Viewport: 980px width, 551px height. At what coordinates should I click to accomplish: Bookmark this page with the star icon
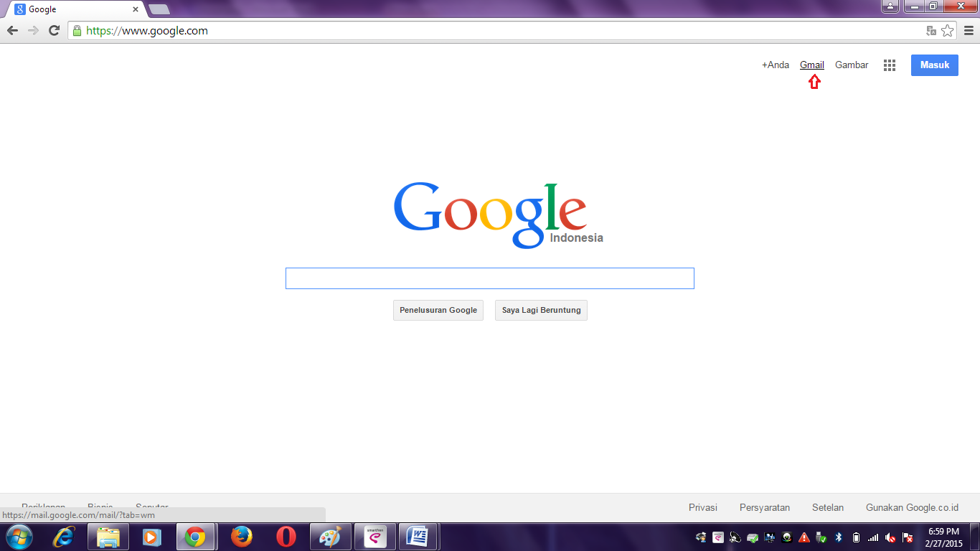[948, 30]
